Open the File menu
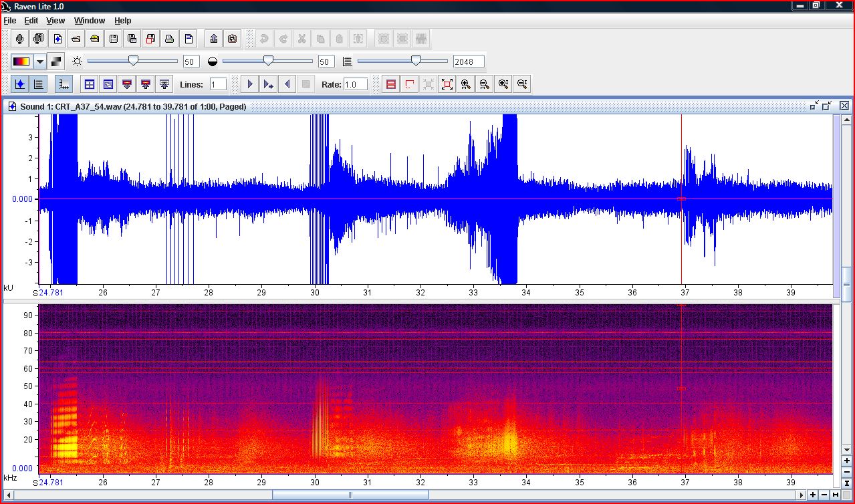 [10, 21]
